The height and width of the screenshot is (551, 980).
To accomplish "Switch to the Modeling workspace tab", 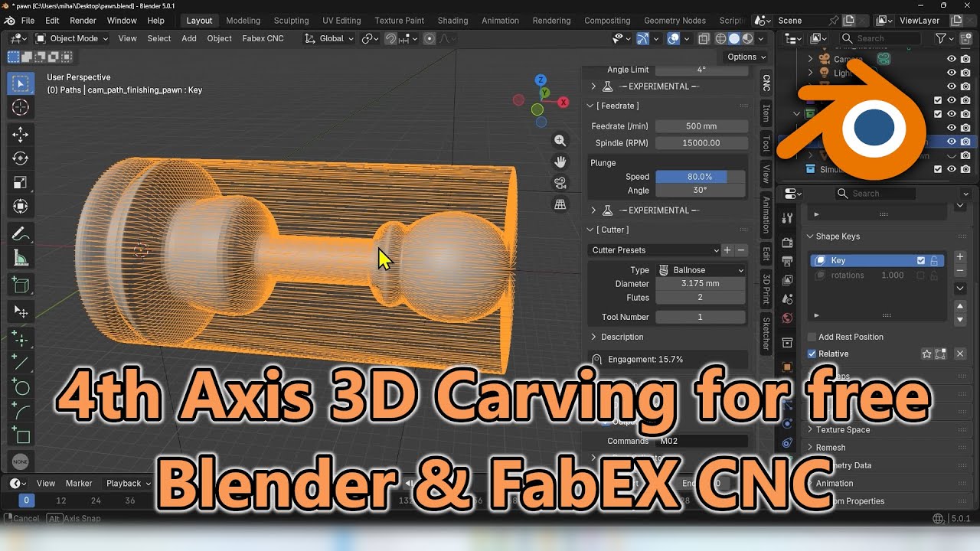I will coord(243,21).
